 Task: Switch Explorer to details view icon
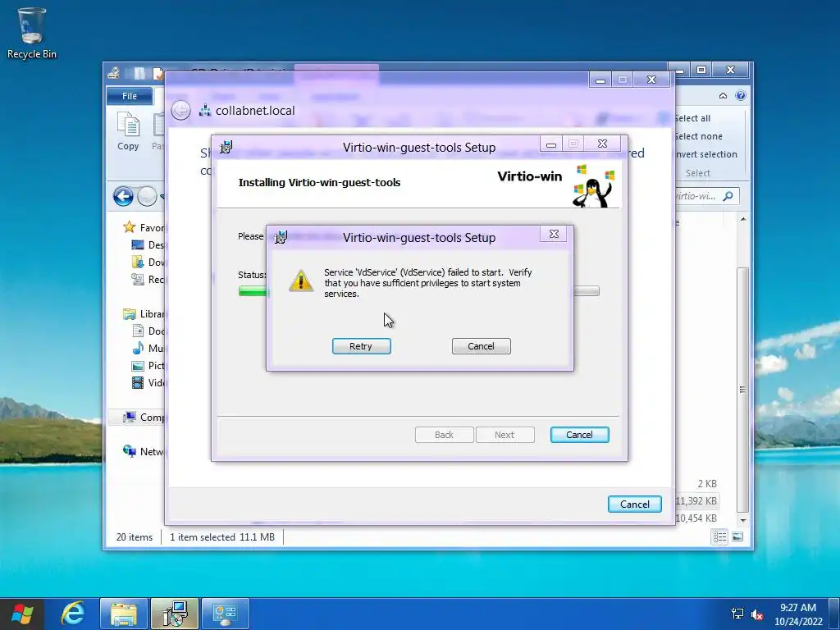pyautogui.click(x=719, y=536)
